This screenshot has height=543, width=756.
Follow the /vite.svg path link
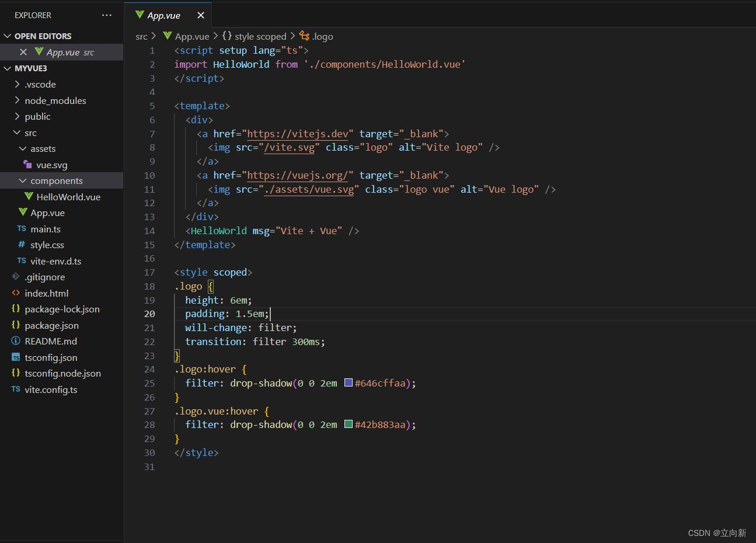(289, 148)
